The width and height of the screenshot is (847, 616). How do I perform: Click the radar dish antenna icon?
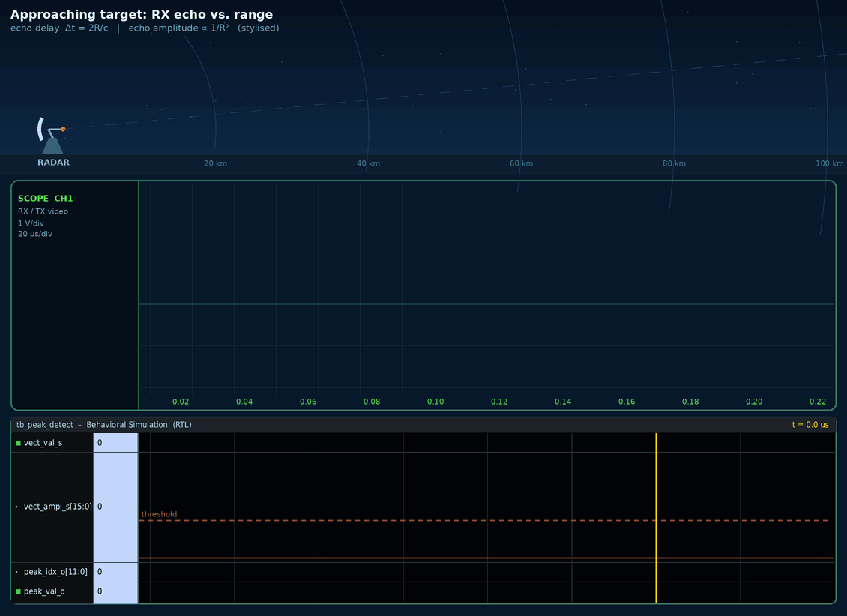tap(51, 135)
